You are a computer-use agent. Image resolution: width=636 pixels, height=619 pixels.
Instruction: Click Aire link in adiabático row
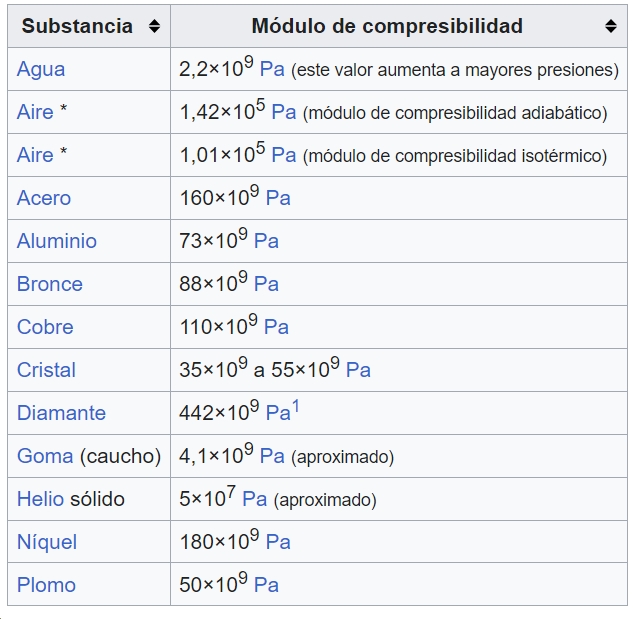coord(35,112)
